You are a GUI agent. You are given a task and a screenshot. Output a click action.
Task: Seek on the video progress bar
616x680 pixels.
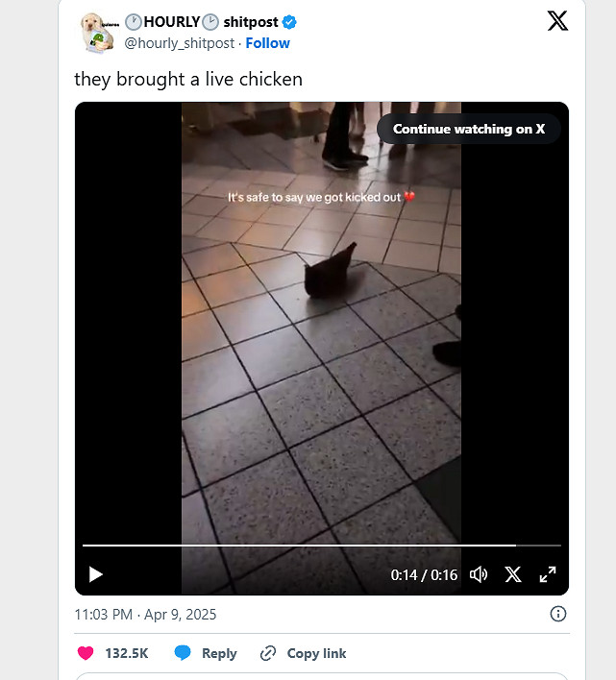321,546
